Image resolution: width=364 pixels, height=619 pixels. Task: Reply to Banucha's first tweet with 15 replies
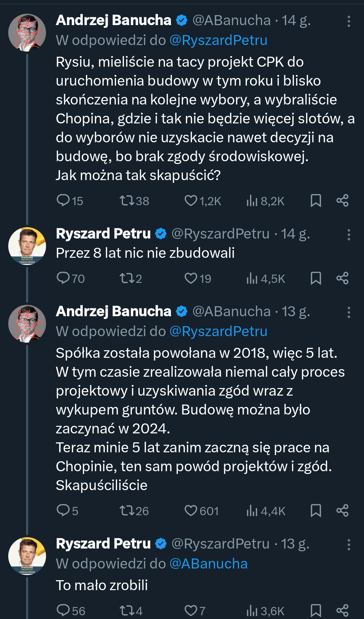pos(63,200)
